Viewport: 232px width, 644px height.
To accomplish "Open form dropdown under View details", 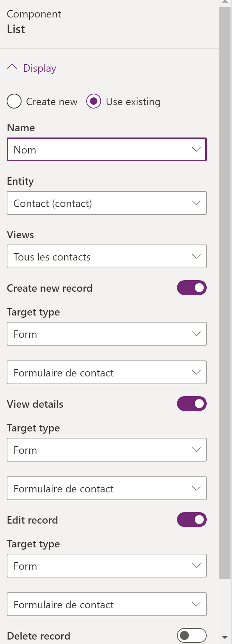I will tap(107, 489).
